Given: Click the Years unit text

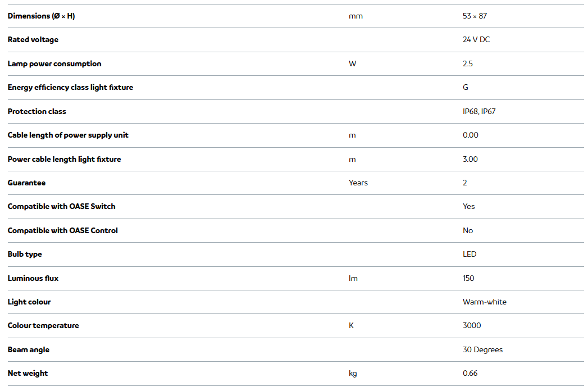Looking at the screenshot, I should tap(358, 183).
